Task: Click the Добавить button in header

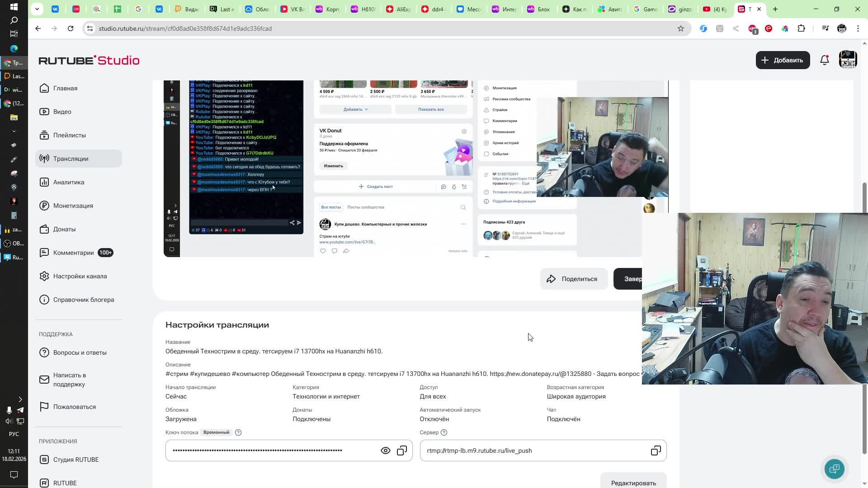Action: pos(782,60)
